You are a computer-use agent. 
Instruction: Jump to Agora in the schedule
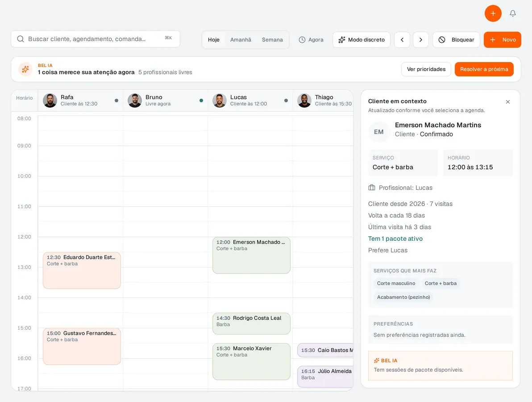pos(311,40)
